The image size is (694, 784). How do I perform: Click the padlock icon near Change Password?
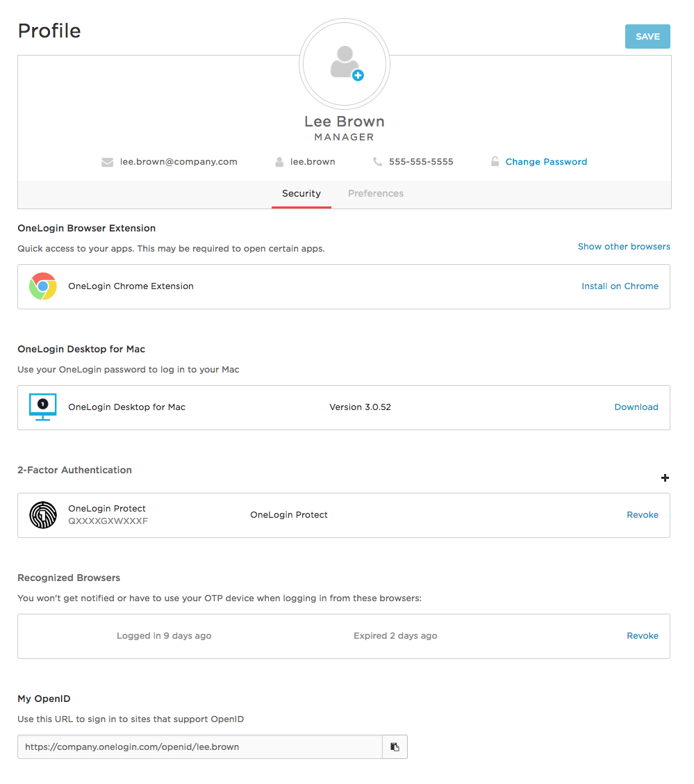tap(495, 161)
